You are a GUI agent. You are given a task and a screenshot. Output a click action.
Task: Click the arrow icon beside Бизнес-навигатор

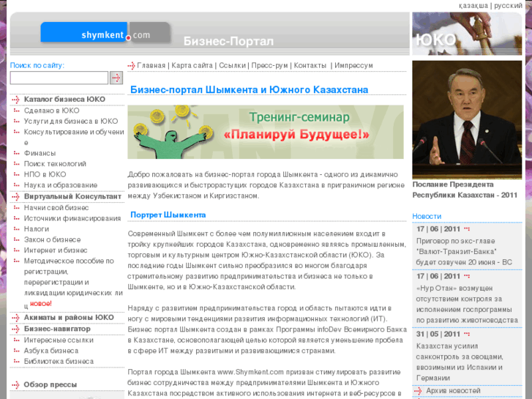click(15, 329)
